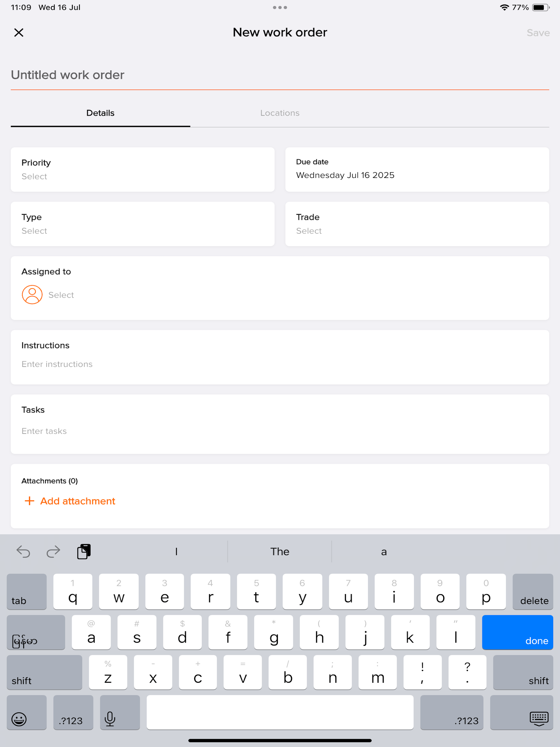
Task: Tap the keyboard redo arrow icon
Action: pyautogui.click(x=53, y=552)
